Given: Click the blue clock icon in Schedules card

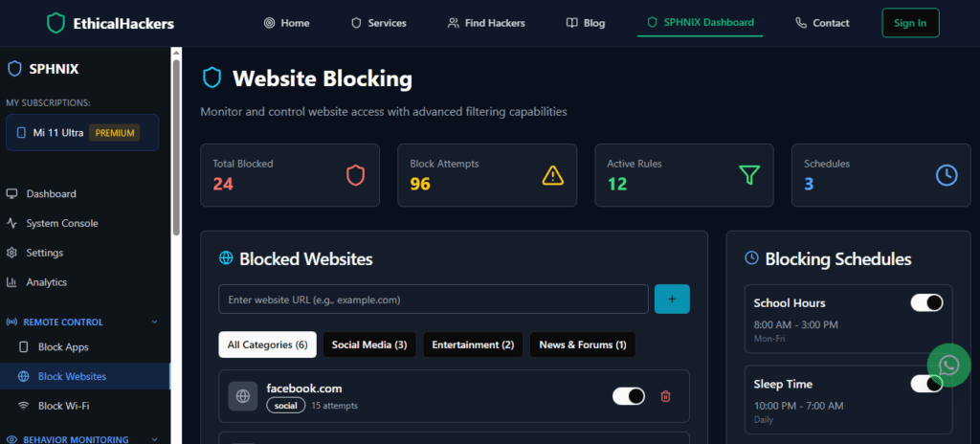Looking at the screenshot, I should [946, 175].
